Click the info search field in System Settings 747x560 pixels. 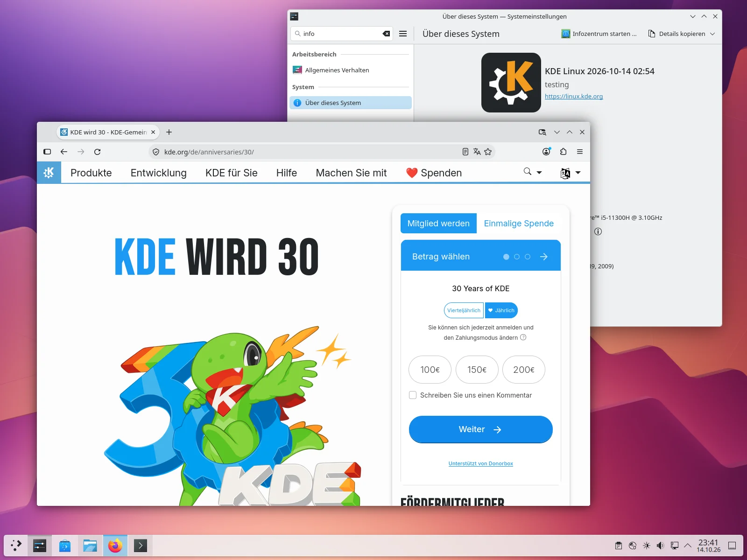[341, 34]
